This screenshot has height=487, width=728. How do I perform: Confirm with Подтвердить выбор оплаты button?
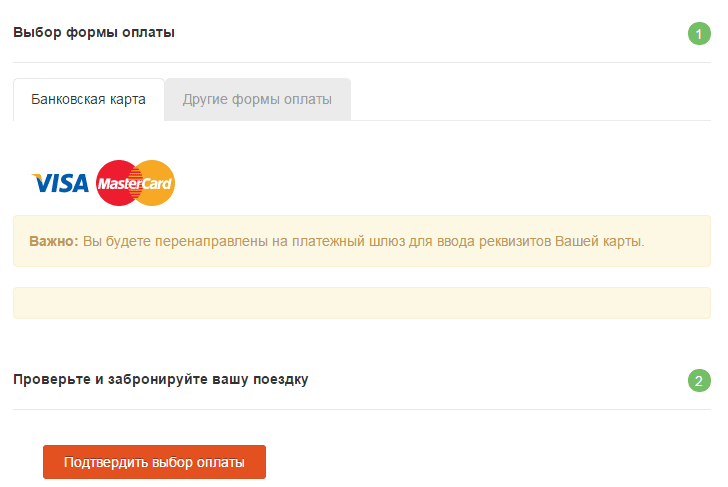click(x=155, y=462)
